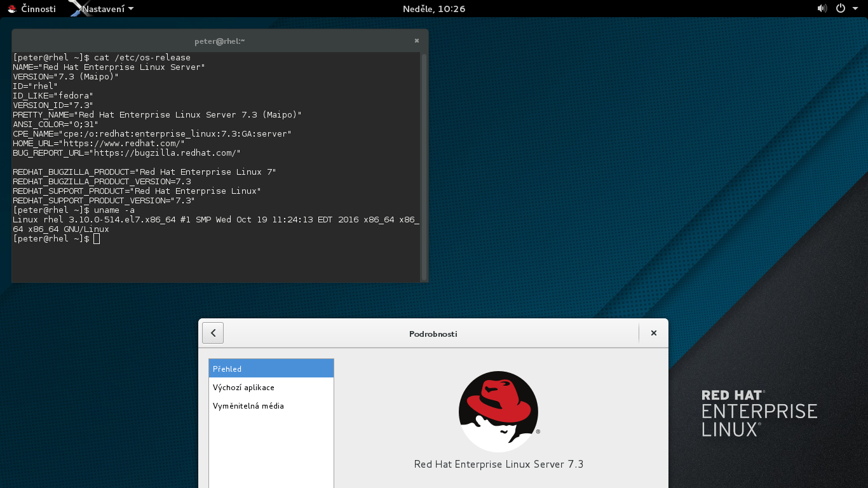
Task: Click the Red Hat logo in top bar
Action: coord(12,9)
